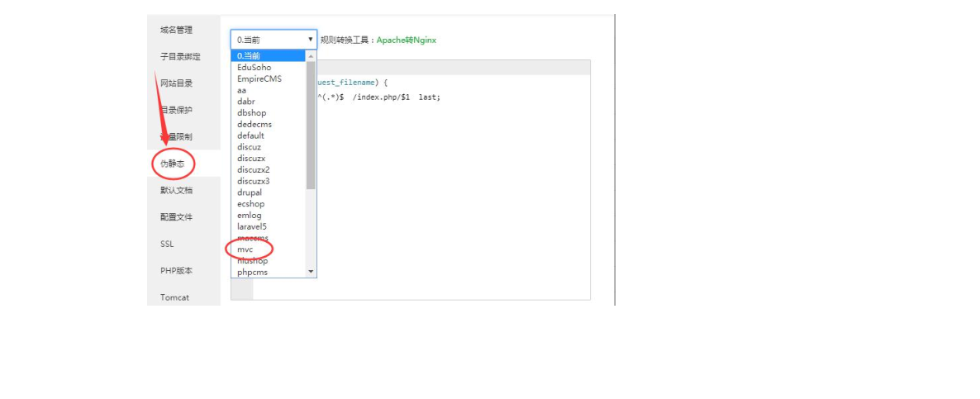Viewport: 980px width, 399px height.
Task: Select the discuzx2 option
Action: pyautogui.click(x=269, y=170)
